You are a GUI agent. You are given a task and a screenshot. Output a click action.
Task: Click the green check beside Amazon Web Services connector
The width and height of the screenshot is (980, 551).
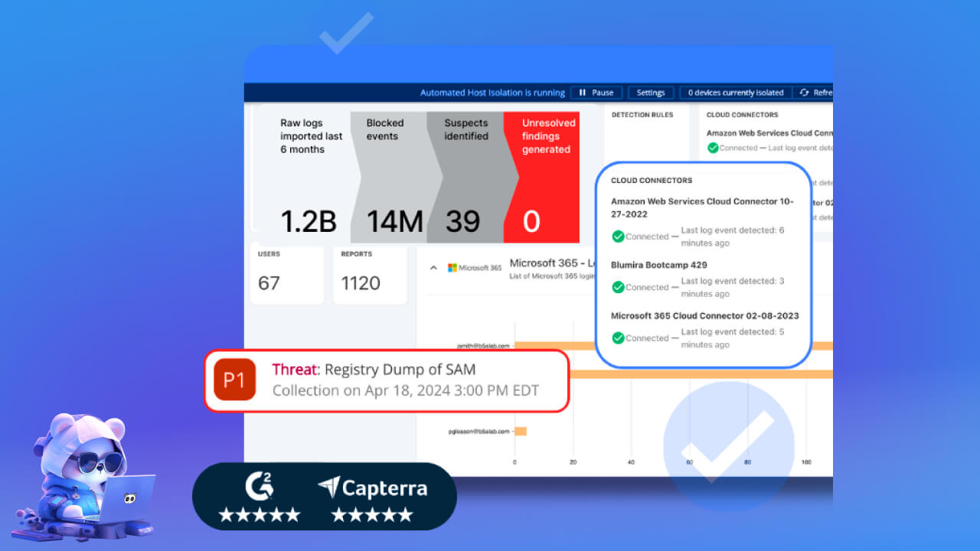tap(618, 236)
